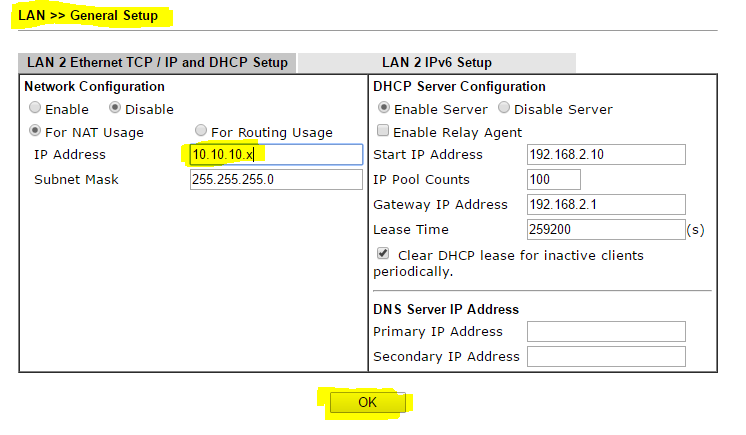
Task: Click the IP Address field with 10.10.10.x
Action: [x=275, y=154]
